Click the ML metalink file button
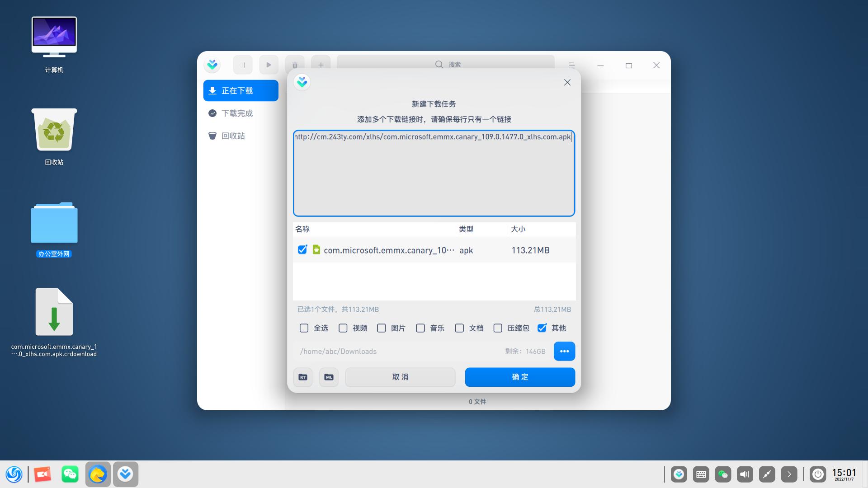 (329, 377)
